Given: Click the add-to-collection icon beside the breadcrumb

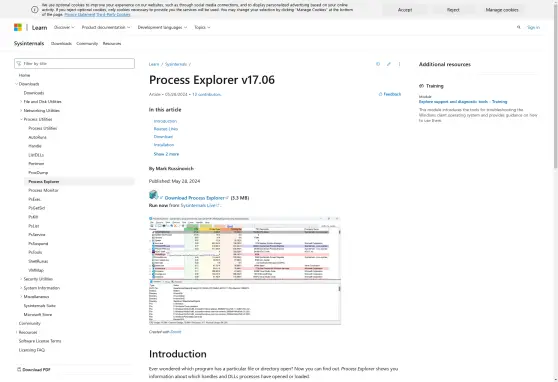Looking at the screenshot, I should point(378,64).
